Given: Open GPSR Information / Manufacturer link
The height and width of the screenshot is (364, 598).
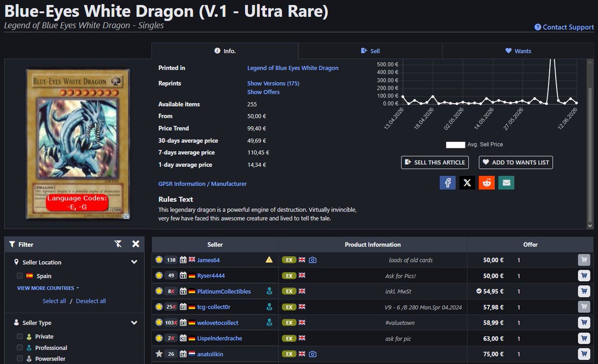Looking at the screenshot, I should point(202,184).
